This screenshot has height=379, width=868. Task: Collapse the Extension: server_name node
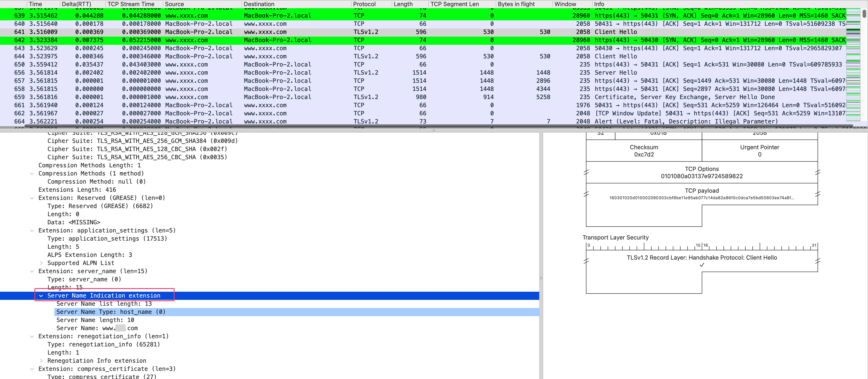(x=32, y=271)
